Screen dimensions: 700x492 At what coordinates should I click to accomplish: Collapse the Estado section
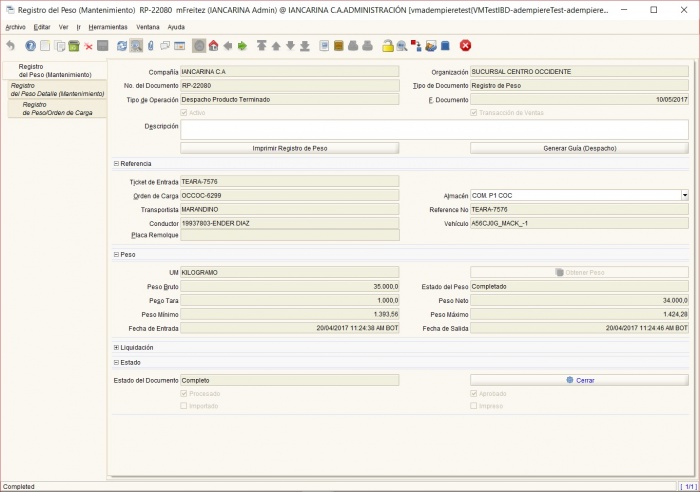point(116,363)
